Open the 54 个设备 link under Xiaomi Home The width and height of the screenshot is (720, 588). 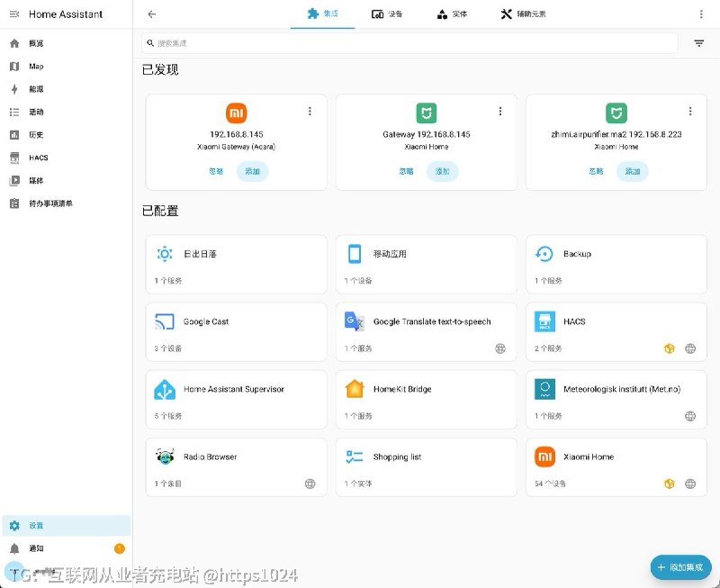coord(550,484)
